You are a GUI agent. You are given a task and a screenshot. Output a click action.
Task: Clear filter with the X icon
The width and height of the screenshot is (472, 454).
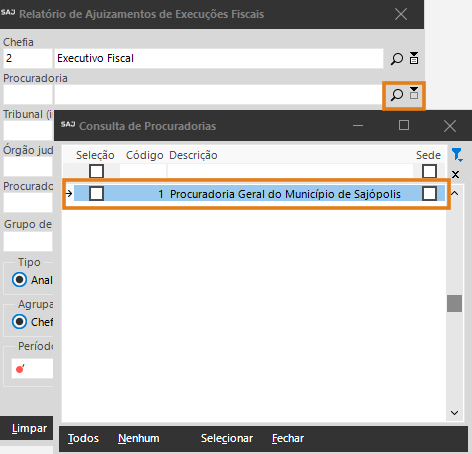pos(455,174)
